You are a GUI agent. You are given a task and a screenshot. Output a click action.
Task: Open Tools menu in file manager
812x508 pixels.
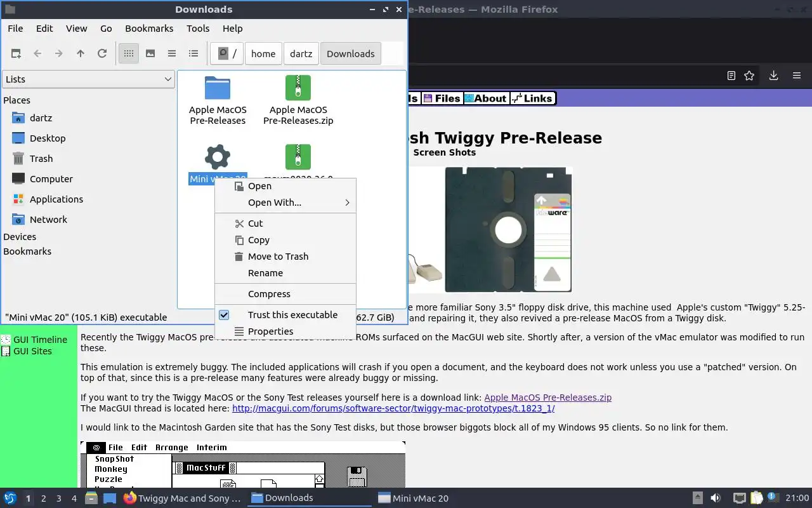[x=198, y=29]
